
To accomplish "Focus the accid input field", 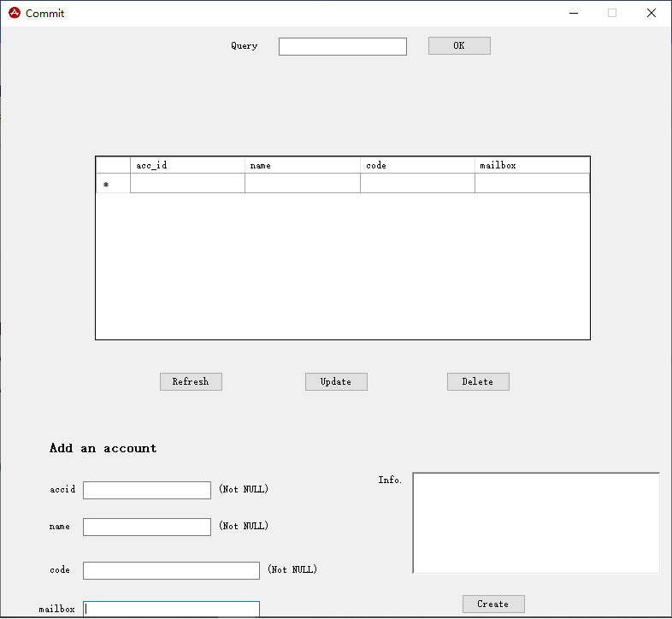I will (146, 490).
